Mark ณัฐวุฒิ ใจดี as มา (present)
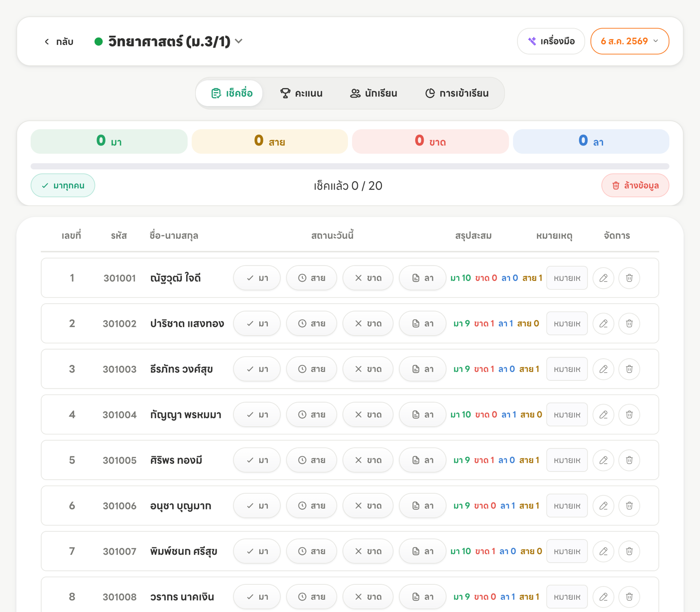This screenshot has width=700, height=612. [x=257, y=278]
